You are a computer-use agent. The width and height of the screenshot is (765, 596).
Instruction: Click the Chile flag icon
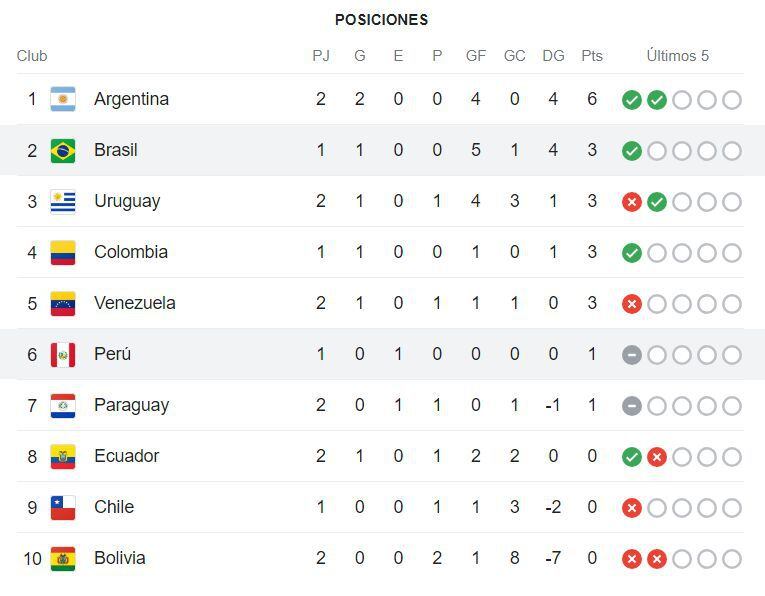click(63, 507)
